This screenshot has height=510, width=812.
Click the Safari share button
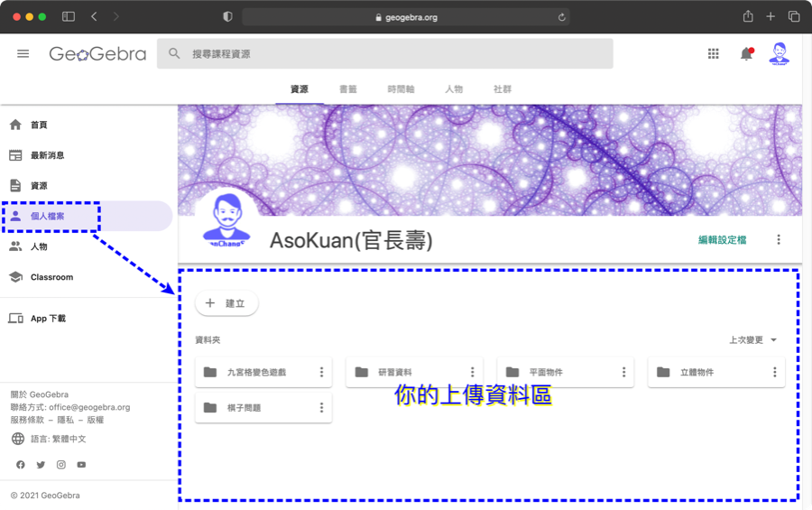tap(748, 16)
